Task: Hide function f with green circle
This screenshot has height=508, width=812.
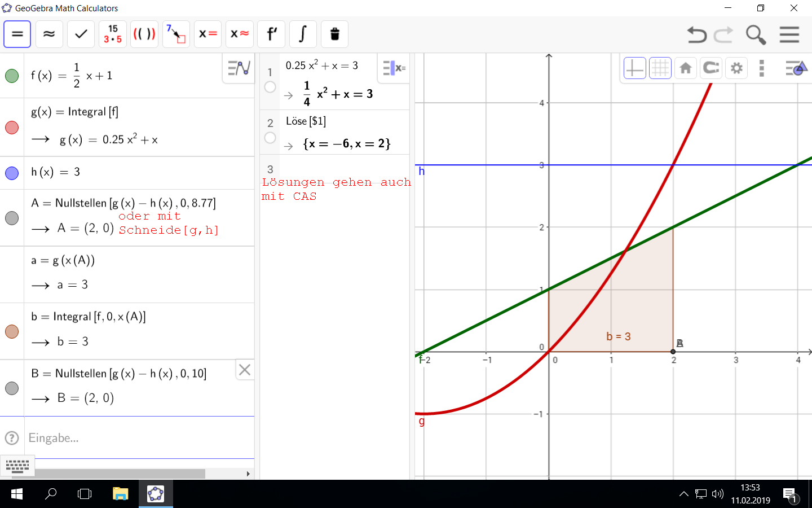Action: (x=12, y=76)
